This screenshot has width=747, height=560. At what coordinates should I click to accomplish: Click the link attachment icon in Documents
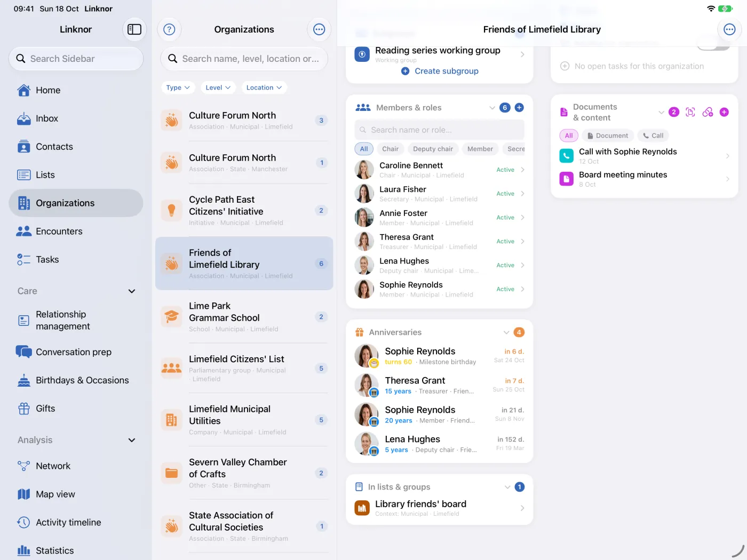pos(708,112)
